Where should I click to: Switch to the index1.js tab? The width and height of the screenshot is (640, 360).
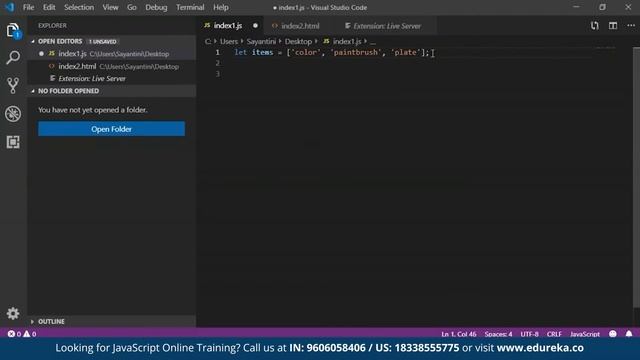coord(230,26)
